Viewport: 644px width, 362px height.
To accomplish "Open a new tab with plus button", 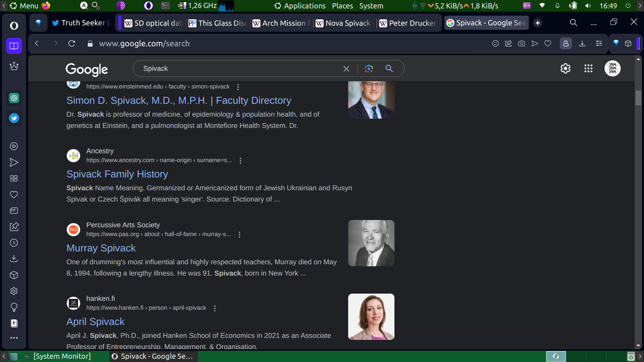I will point(538,23).
